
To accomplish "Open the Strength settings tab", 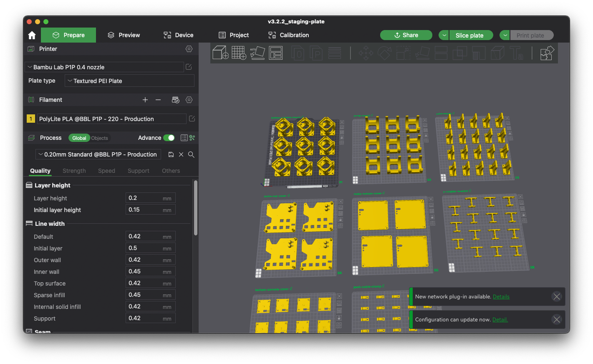I will (74, 171).
